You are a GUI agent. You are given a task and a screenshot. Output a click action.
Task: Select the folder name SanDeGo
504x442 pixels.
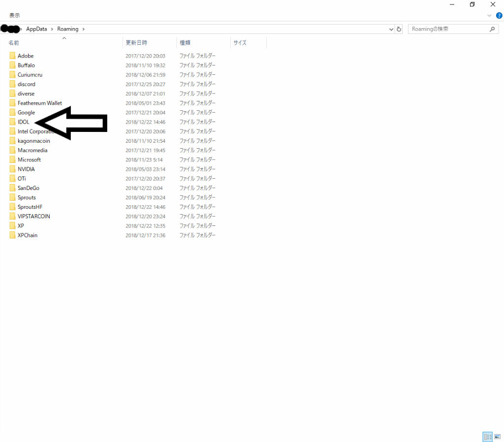[28, 188]
